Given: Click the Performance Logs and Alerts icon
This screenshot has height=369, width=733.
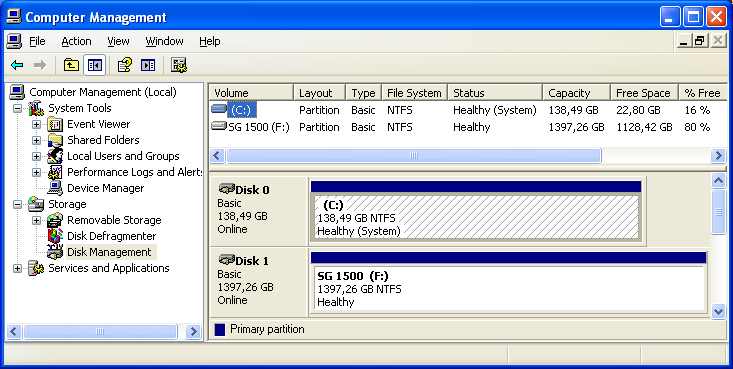Looking at the screenshot, I should click(x=55, y=172).
